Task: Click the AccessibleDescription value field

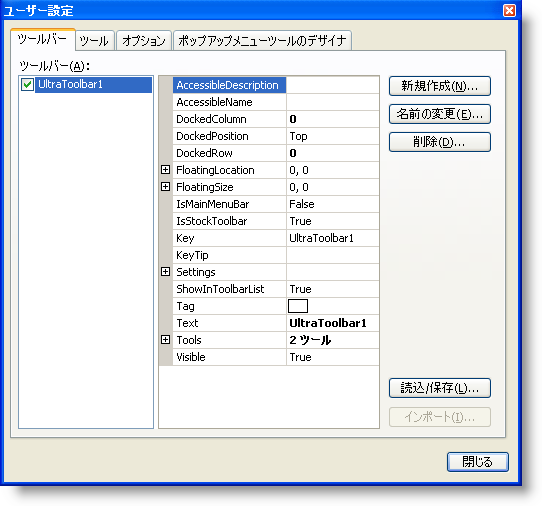Action: point(333,85)
